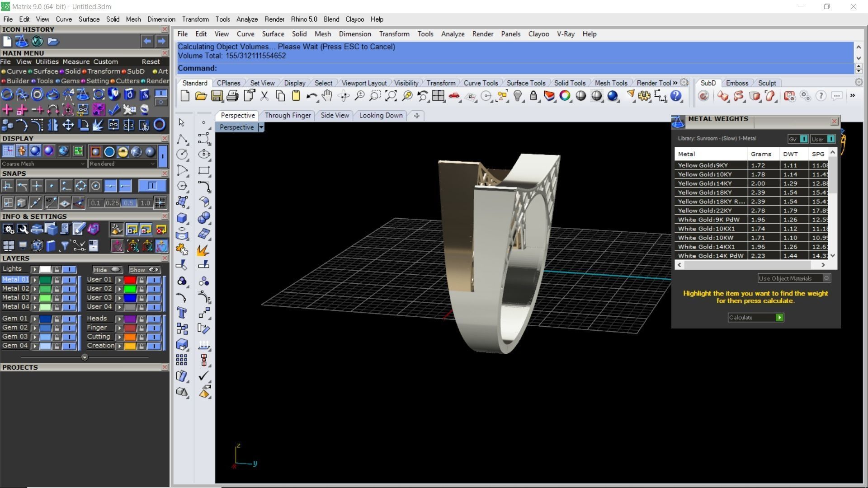
Task: Toggle visibility switch for Cutting layer
Action: point(154,337)
